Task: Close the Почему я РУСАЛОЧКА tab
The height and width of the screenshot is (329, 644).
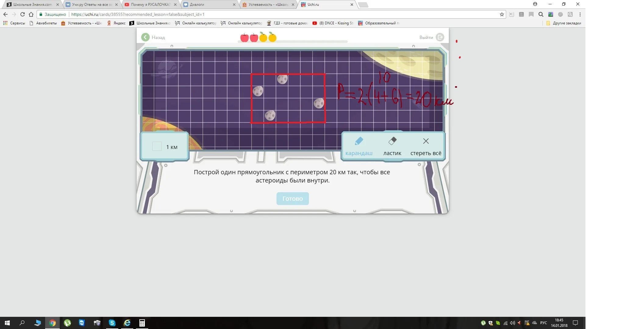Action: click(x=175, y=5)
